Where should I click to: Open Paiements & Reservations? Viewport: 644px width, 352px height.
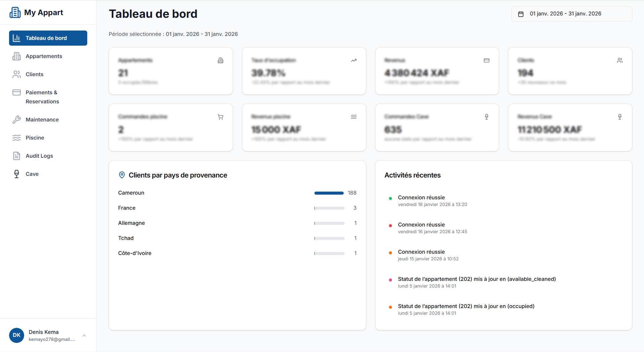[x=42, y=97]
